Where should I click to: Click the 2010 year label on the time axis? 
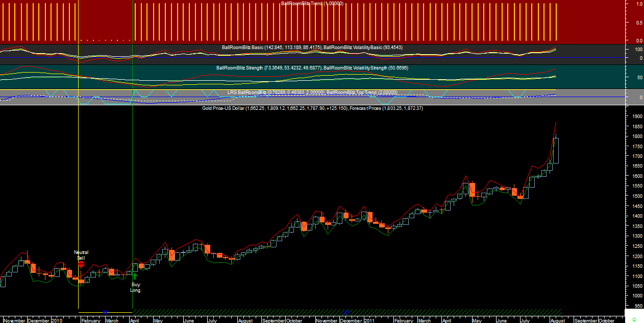click(x=57, y=320)
